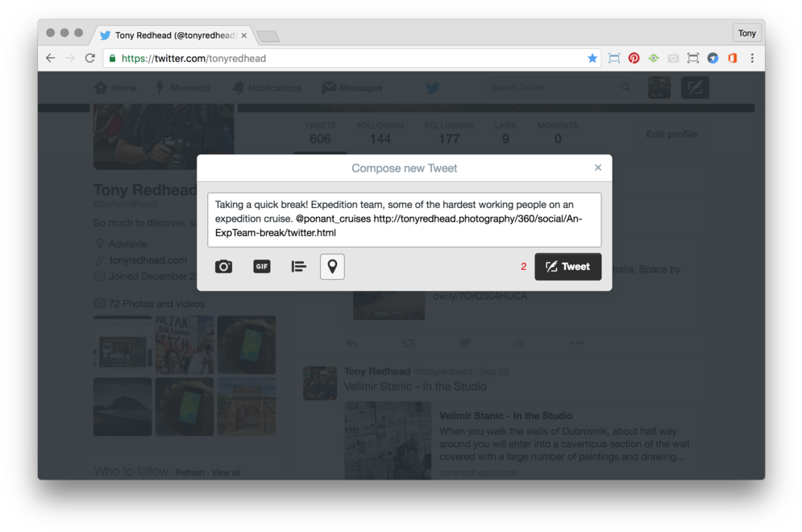Open the Following tab showing 144
Screen dimensions: 802x532
click(x=380, y=134)
